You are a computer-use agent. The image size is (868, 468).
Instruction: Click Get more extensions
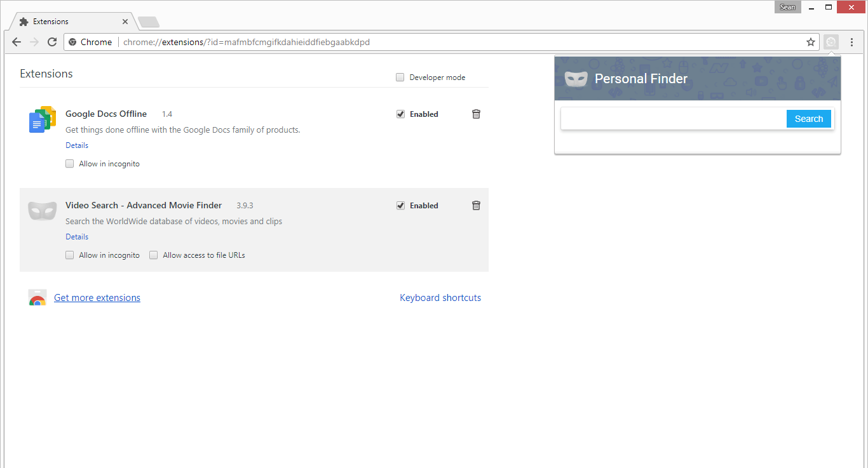(x=97, y=297)
